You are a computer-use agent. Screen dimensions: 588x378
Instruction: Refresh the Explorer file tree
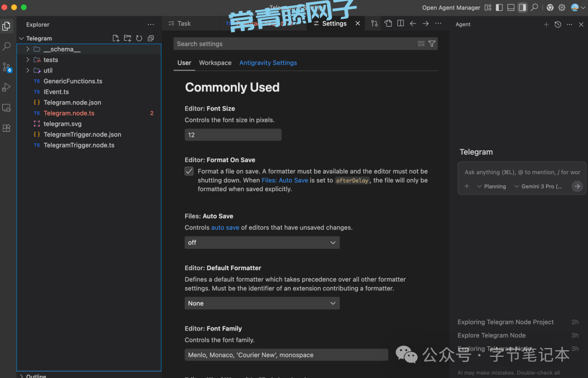click(x=139, y=38)
